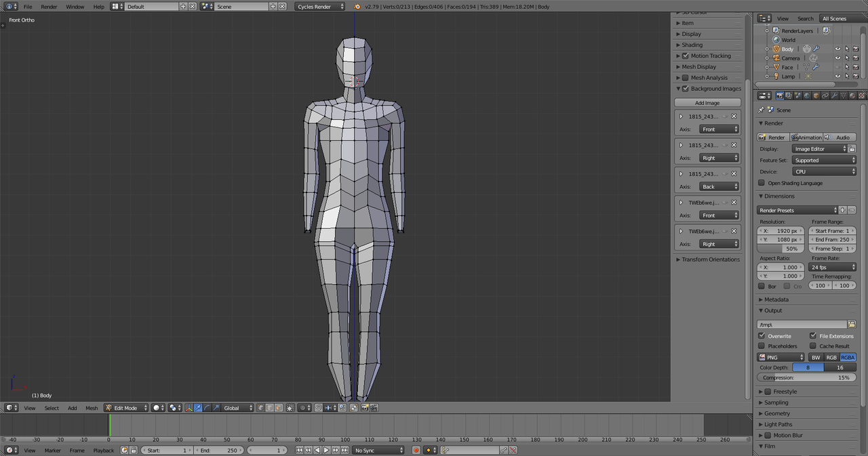
Task: Click the auto keyframe record button
Action: coord(416,451)
